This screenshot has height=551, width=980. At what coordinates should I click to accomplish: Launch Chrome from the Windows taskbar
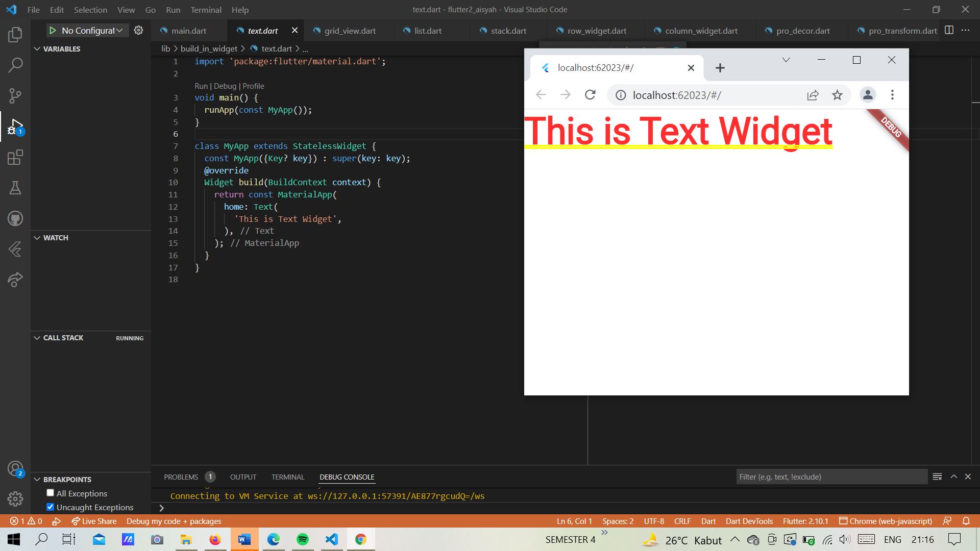tap(361, 539)
